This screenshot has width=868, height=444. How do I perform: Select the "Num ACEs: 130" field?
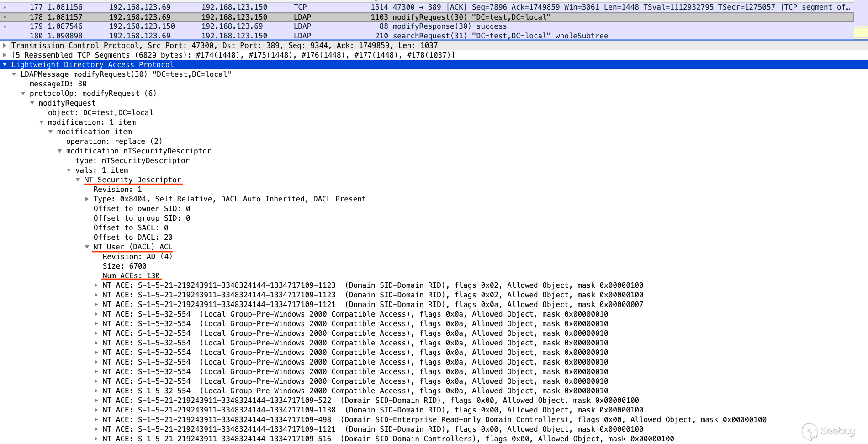click(x=131, y=276)
